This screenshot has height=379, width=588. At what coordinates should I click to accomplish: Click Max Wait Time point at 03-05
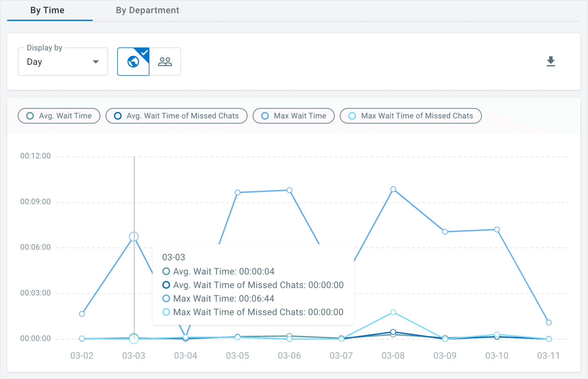[237, 192]
